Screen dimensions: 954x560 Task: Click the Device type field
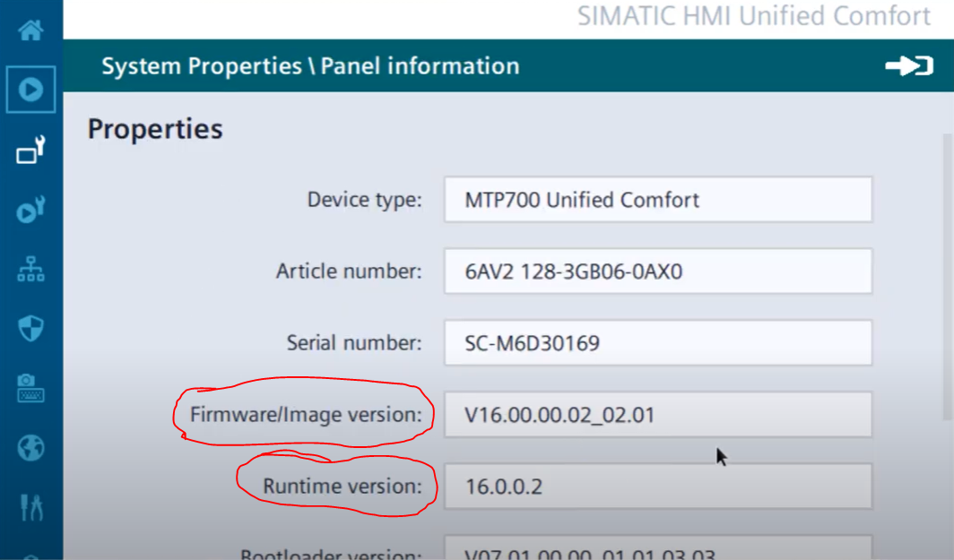pyautogui.click(x=657, y=199)
